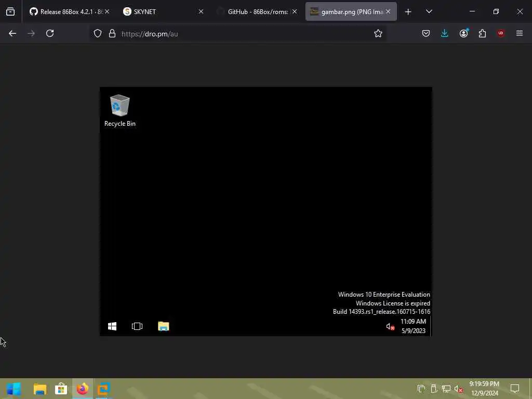Switch to the GitHub - 86Box/roms tab

point(257,11)
